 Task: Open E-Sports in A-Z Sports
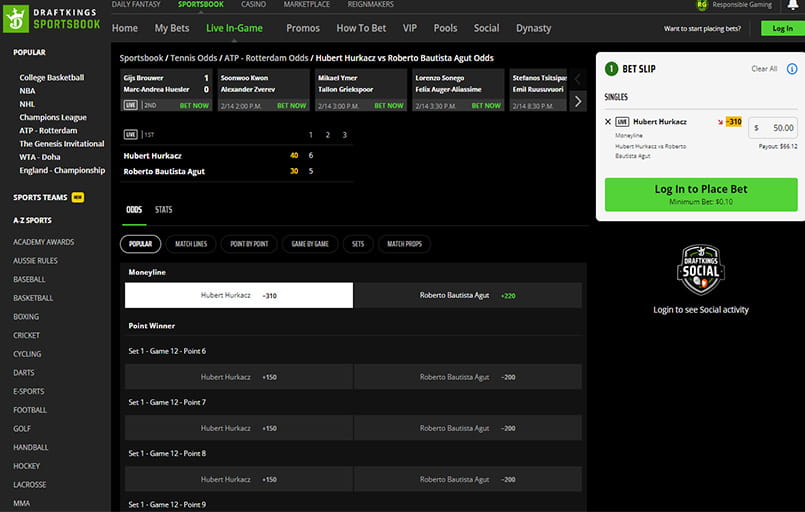pos(29,391)
